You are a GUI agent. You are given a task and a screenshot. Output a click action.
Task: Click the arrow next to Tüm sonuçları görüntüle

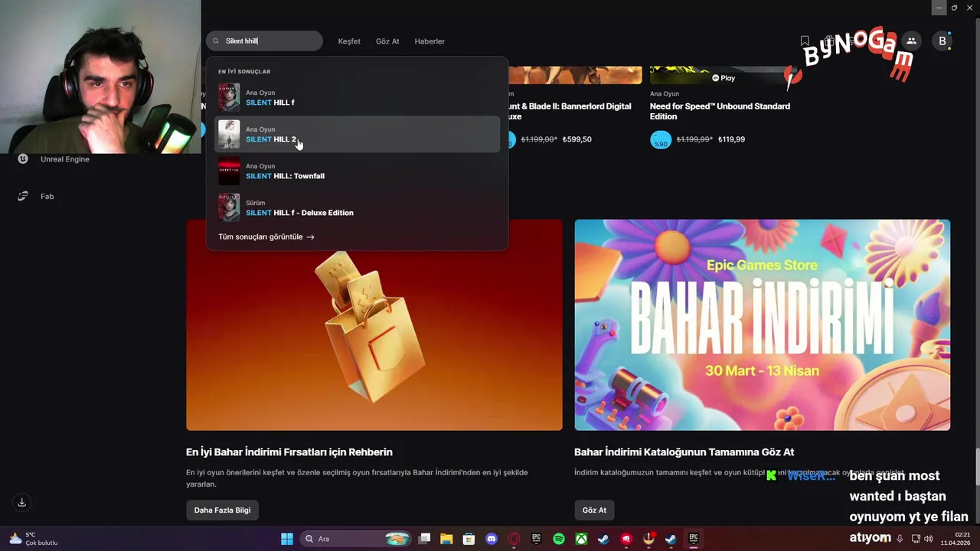tap(310, 237)
